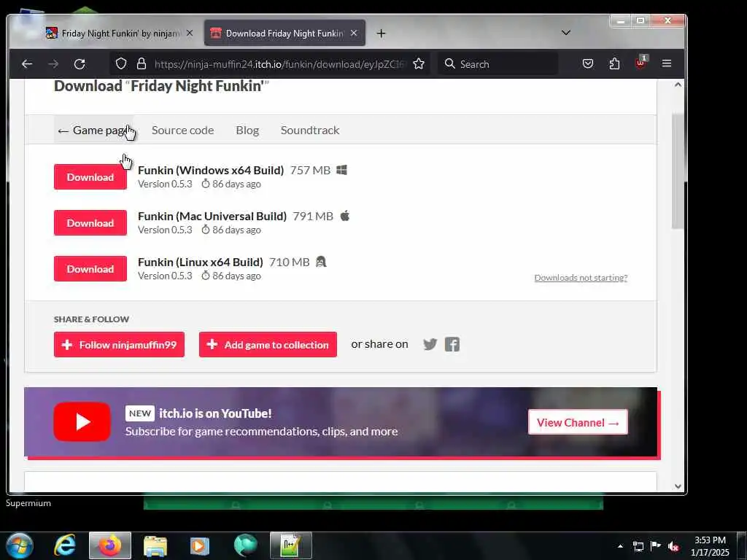Close the 'Download Friday Night Funkin' tab
This screenshot has height=560, width=747.
354,33
